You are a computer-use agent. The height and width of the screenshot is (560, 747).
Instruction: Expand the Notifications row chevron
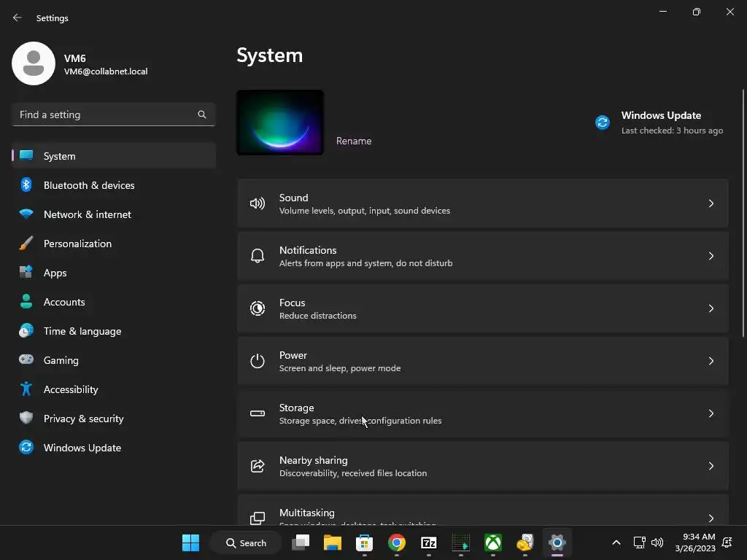[x=711, y=256]
